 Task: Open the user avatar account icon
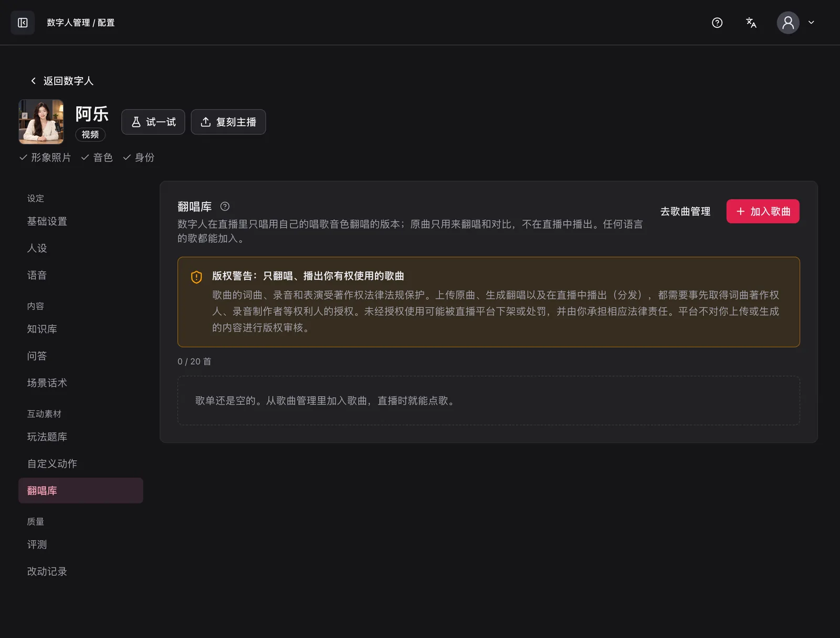click(788, 23)
